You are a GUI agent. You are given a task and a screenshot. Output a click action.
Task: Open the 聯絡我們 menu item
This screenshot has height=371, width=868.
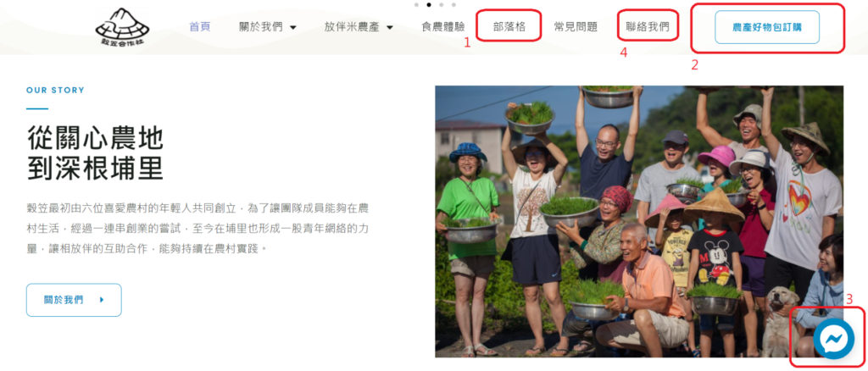click(x=647, y=26)
